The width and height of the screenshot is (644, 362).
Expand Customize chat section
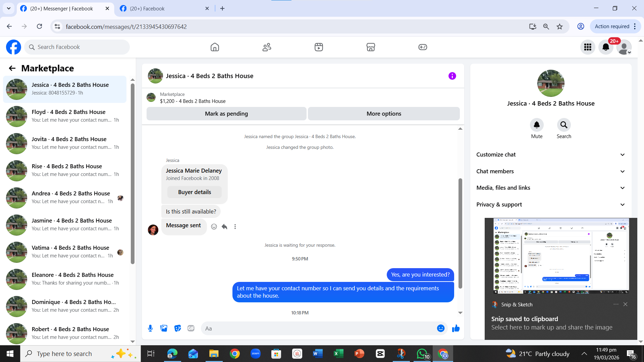tap(550, 155)
